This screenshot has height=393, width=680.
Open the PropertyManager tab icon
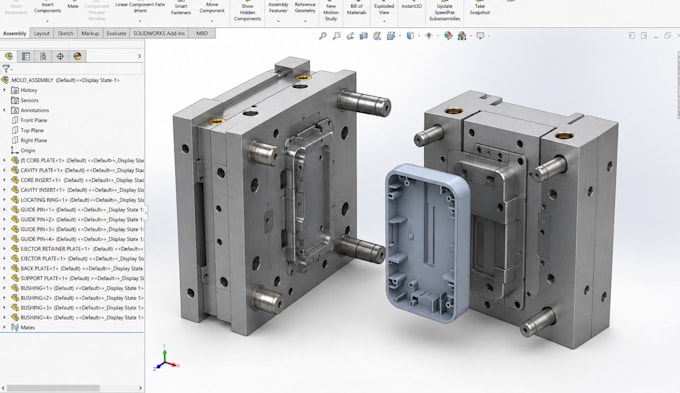[26, 56]
